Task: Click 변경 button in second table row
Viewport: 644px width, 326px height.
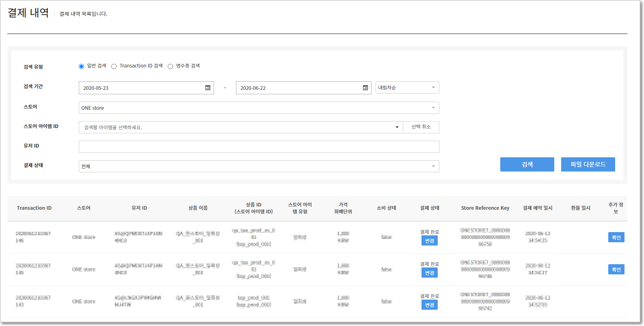Action: point(430,273)
